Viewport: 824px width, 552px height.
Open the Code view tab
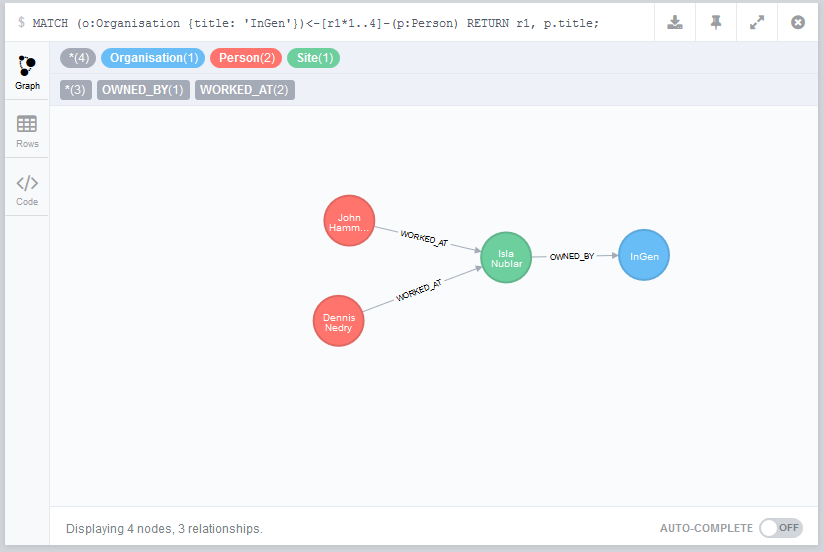(x=27, y=189)
